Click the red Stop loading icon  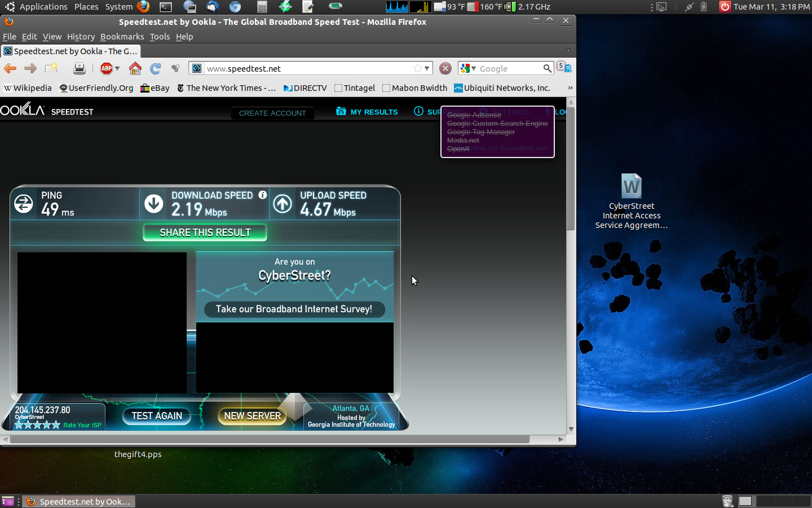coord(445,68)
